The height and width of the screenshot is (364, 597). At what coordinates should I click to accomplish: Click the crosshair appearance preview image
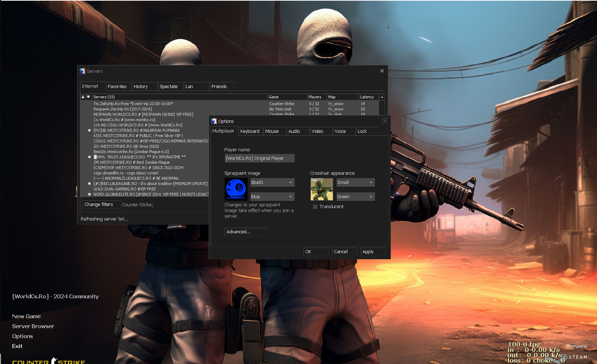click(321, 189)
